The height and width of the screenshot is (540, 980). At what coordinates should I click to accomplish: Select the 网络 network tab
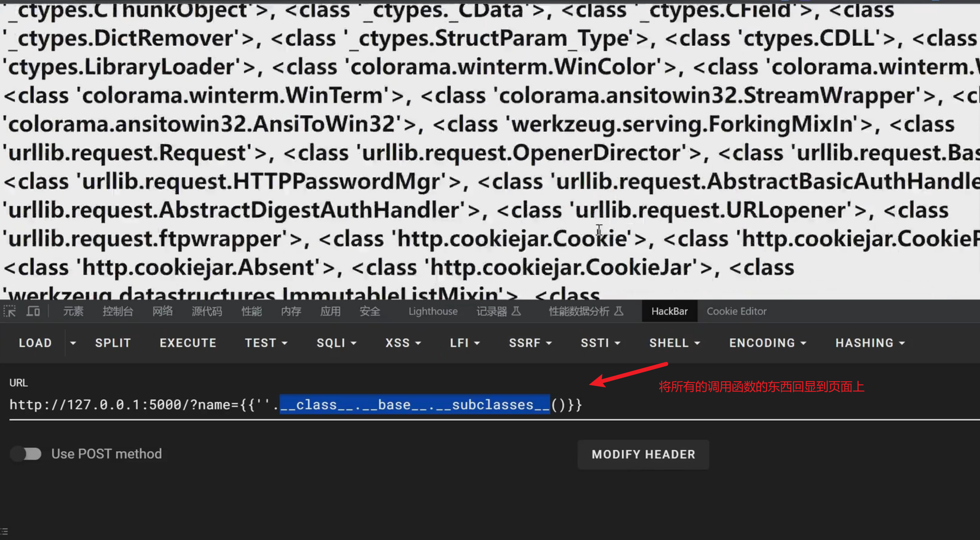coord(163,311)
